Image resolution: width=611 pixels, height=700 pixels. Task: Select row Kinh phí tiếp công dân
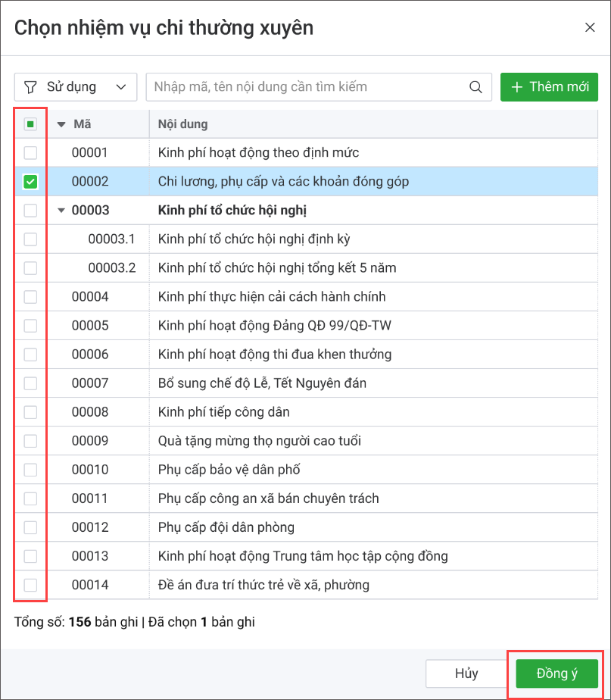point(223,412)
